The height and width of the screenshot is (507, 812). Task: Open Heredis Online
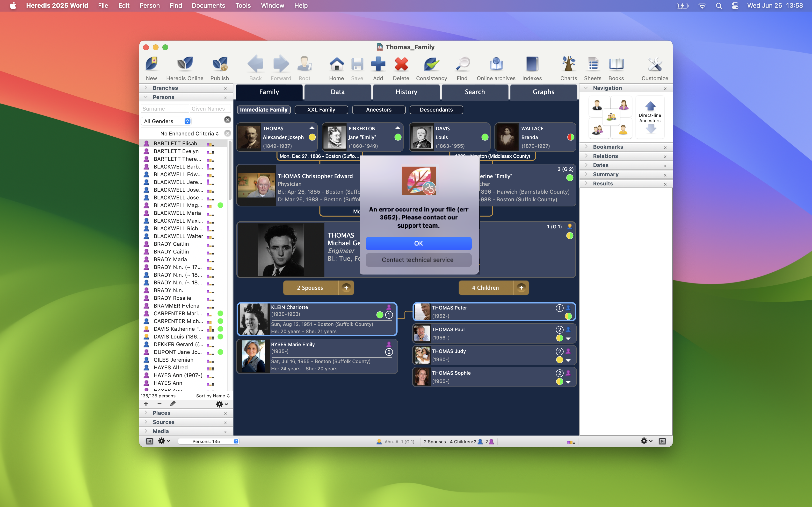[185, 67]
